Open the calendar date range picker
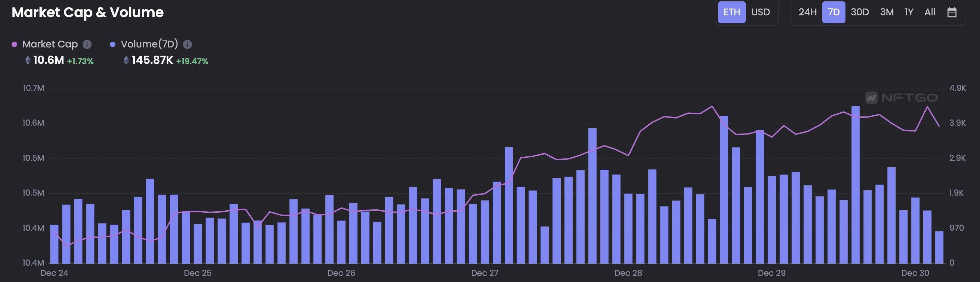This screenshot has width=980, height=282. tap(952, 13)
